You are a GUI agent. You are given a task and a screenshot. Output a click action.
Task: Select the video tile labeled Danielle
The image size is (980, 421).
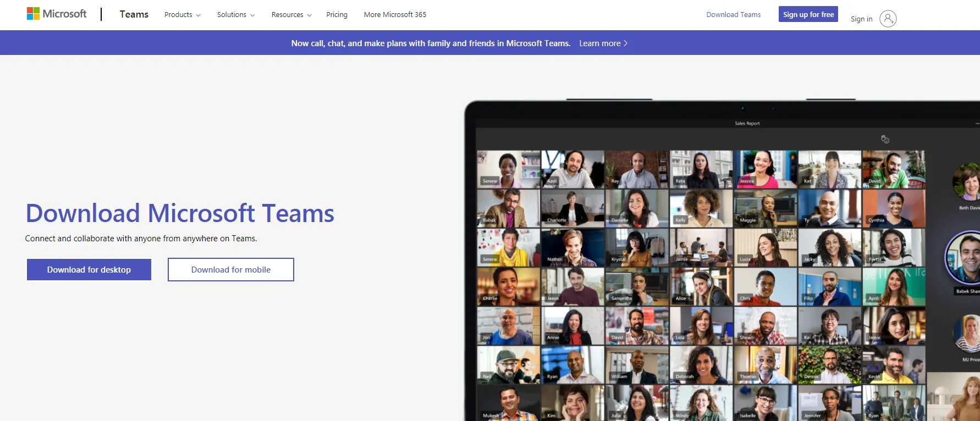(x=637, y=208)
